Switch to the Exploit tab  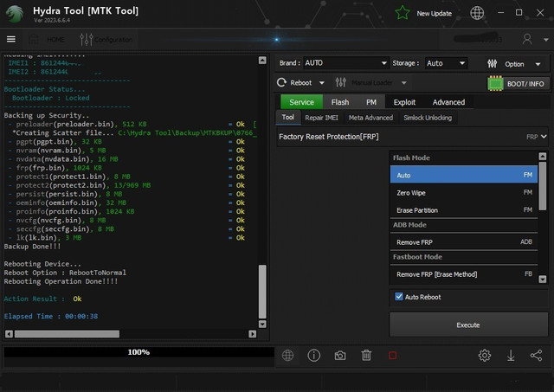coord(404,102)
